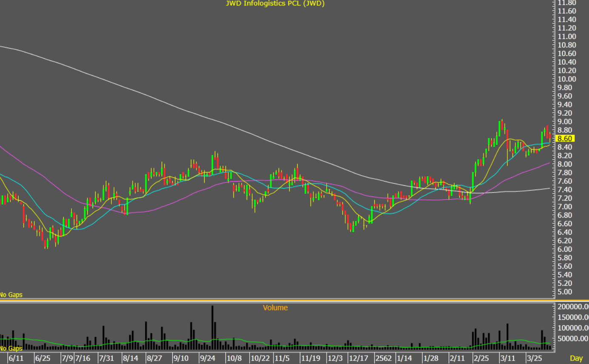Select the 1/14 date label
This screenshot has width=589, height=364.
(x=404, y=358)
